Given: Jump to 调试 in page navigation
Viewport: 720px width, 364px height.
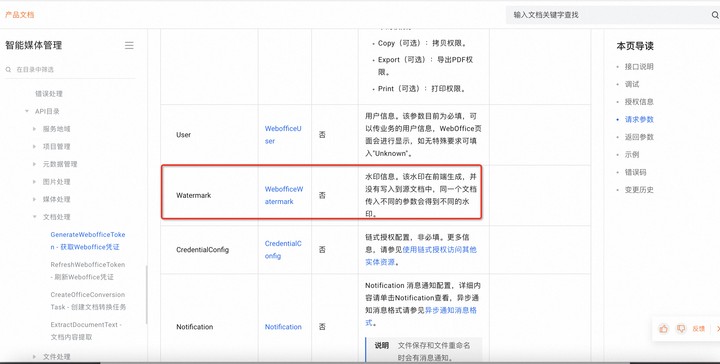Looking at the screenshot, I should pos(632,84).
